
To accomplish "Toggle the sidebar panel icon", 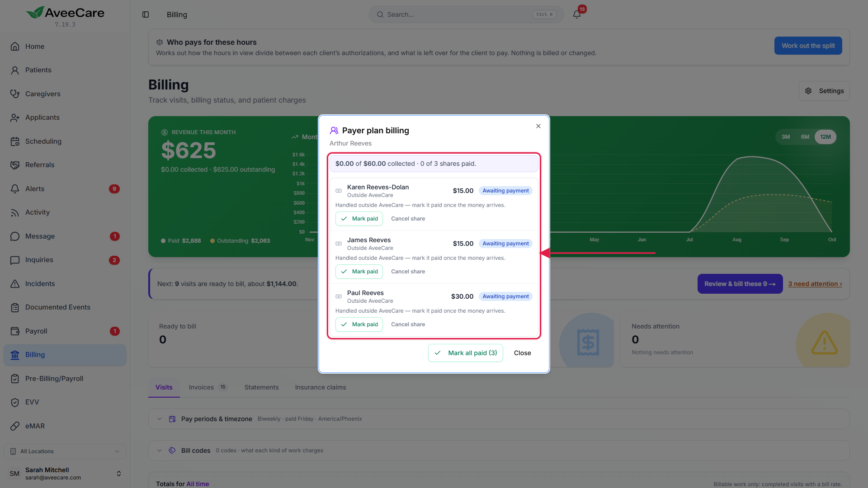I will tap(146, 14).
